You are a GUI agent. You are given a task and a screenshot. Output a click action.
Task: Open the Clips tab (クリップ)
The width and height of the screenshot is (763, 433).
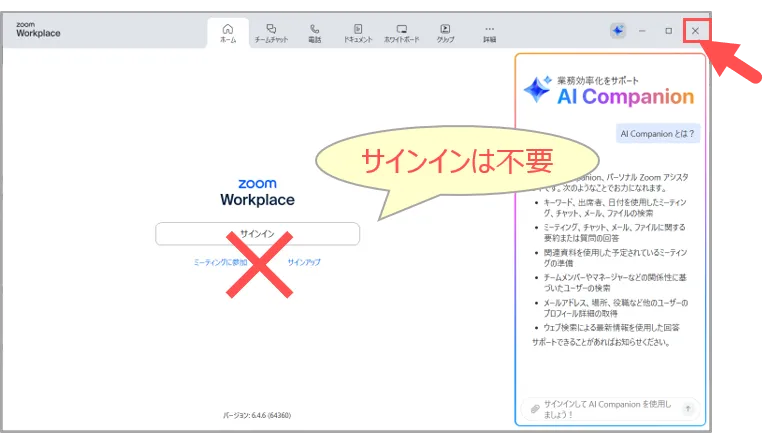[445, 33]
